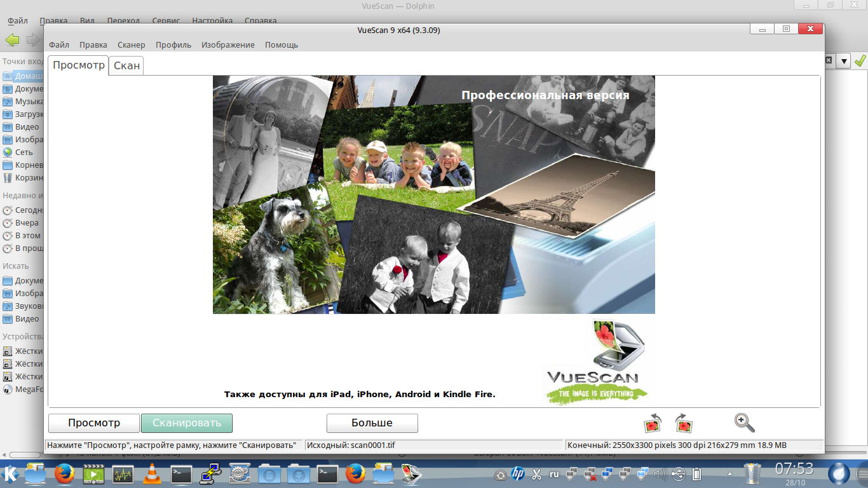Screen dimensions: 868x488
Task: Rotate the image right in VueScan
Action: coord(684,423)
